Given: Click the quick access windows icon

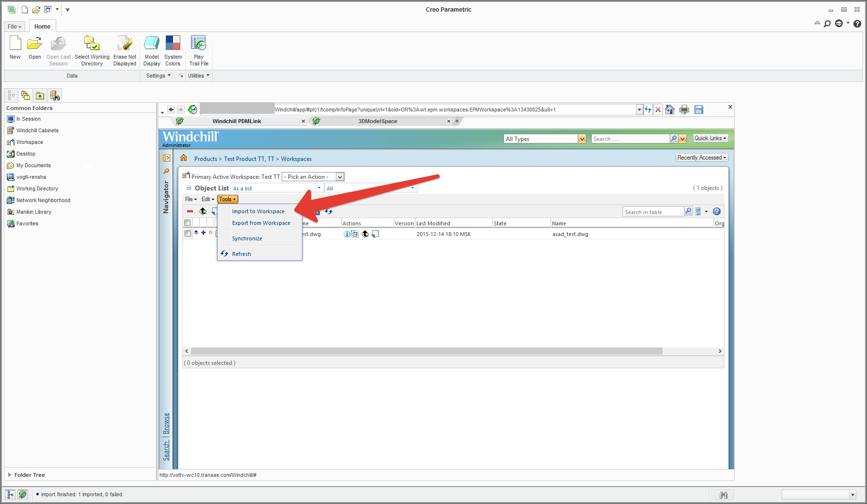Looking at the screenshot, I should coord(47,9).
